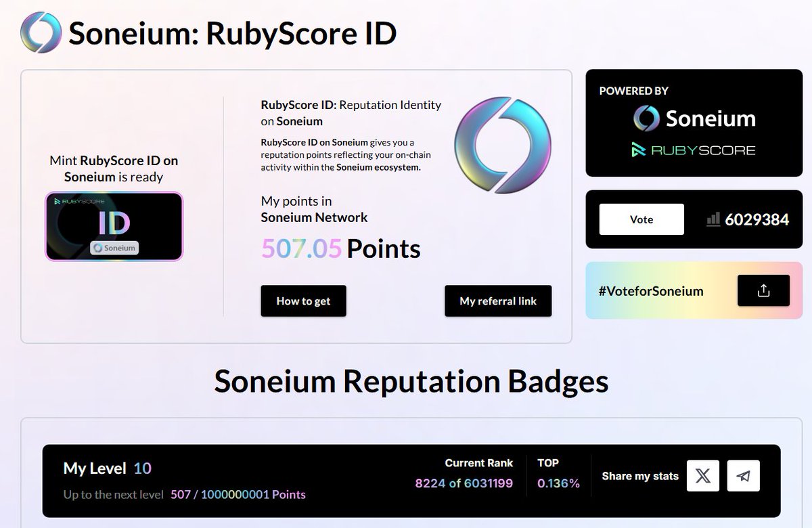The height and width of the screenshot is (528, 812).
Task: Click the vote count 6029384
Action: (x=757, y=219)
